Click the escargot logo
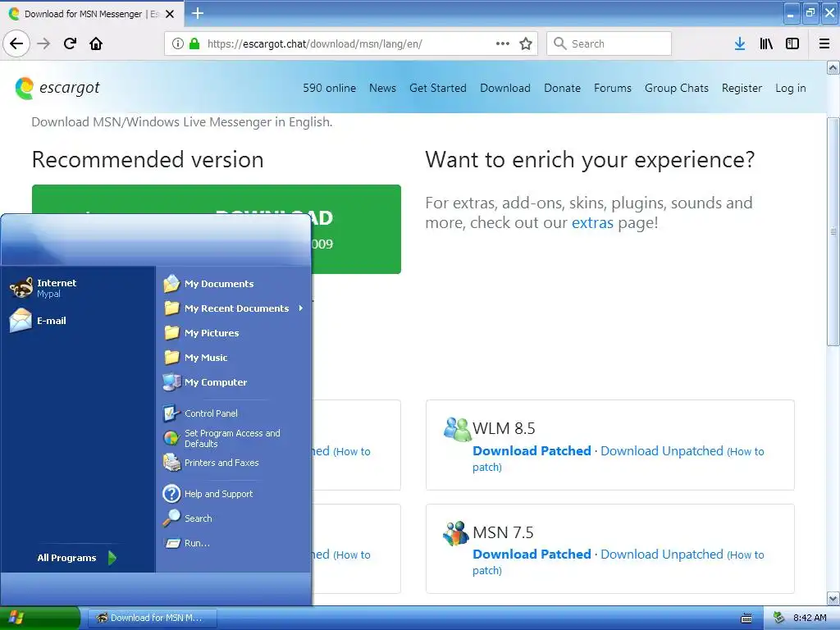 click(x=57, y=88)
